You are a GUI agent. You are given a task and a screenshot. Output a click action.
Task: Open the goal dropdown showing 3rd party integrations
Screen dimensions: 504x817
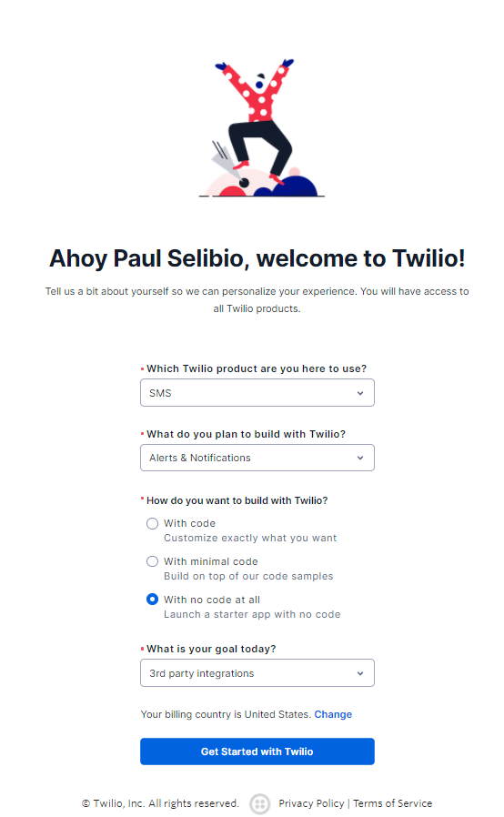257,672
